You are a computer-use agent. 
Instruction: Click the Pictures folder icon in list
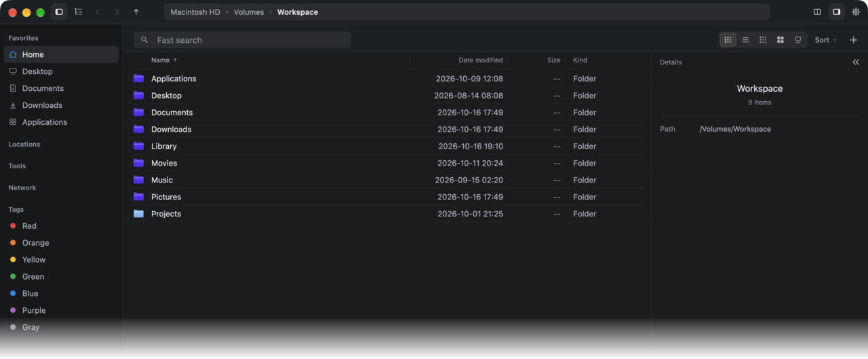139,197
